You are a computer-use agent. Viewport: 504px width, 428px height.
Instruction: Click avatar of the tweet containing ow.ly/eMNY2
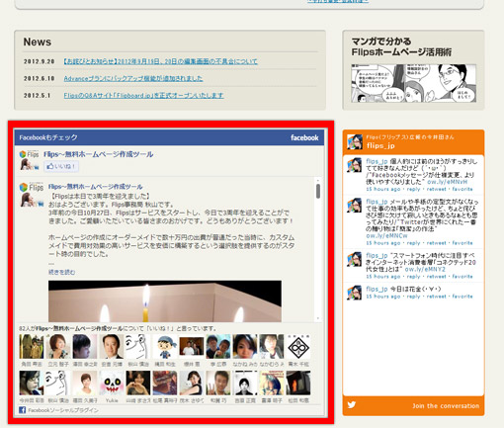click(355, 259)
